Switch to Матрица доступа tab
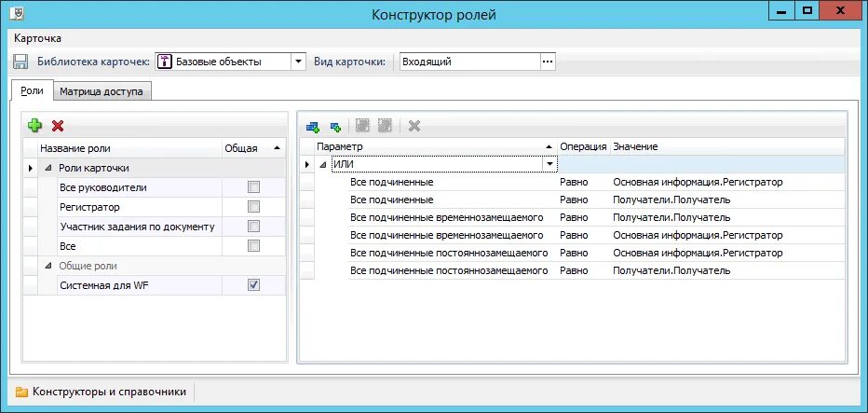Screen dimensions: 868x413 [102, 91]
